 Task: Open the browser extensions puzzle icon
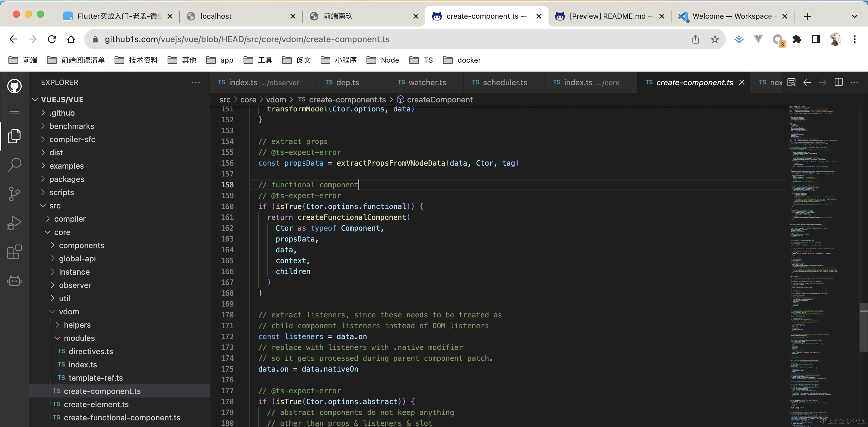pyautogui.click(x=797, y=39)
